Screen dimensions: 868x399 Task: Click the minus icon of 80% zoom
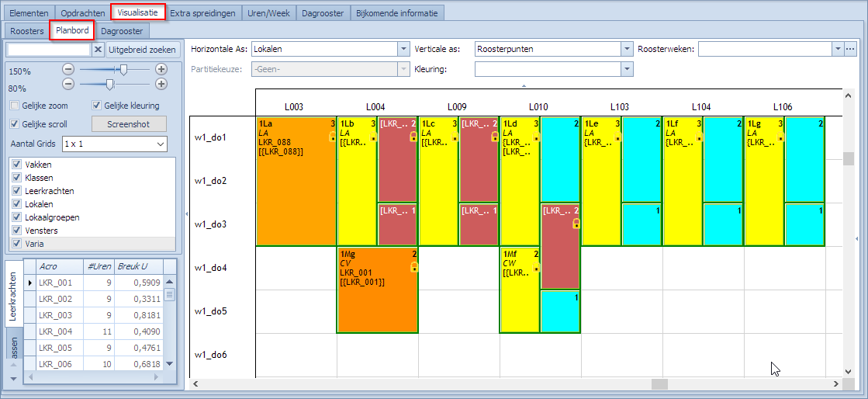(68, 83)
